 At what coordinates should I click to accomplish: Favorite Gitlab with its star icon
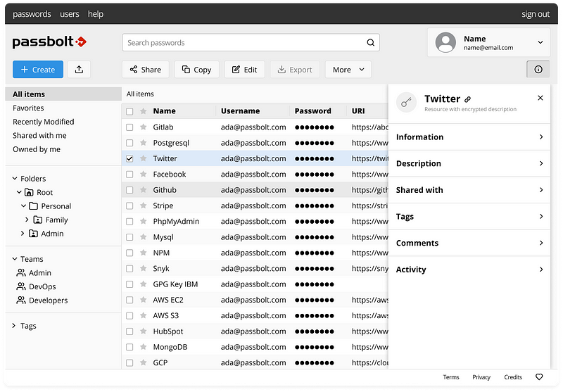pos(144,127)
